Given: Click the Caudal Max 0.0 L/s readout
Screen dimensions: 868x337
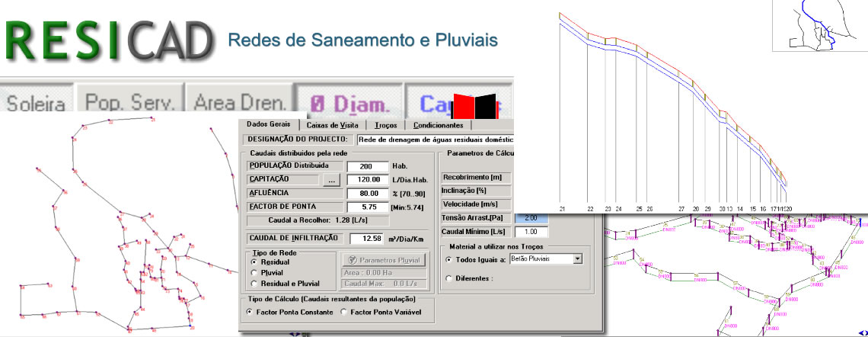Looking at the screenshot, I should click(x=382, y=284).
